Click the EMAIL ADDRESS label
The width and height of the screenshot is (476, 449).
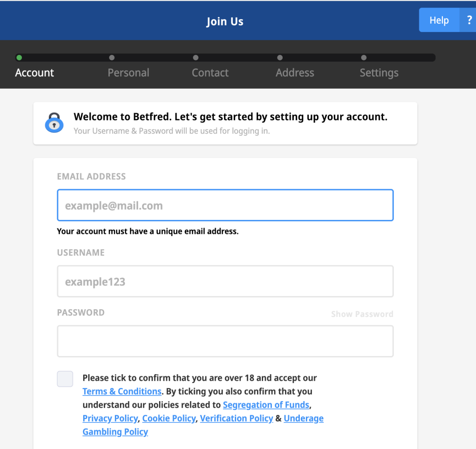click(x=92, y=176)
